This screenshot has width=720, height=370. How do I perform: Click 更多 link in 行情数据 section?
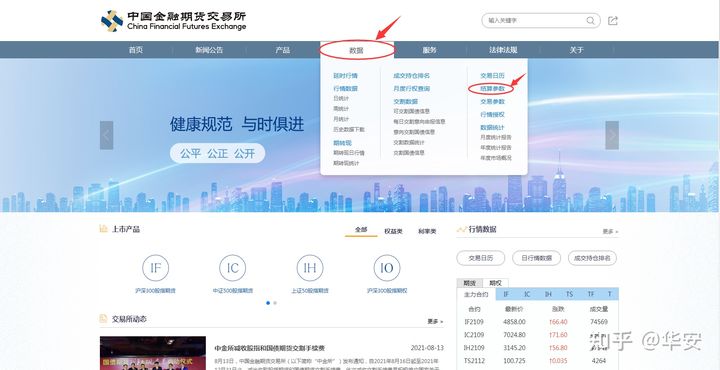tap(610, 232)
